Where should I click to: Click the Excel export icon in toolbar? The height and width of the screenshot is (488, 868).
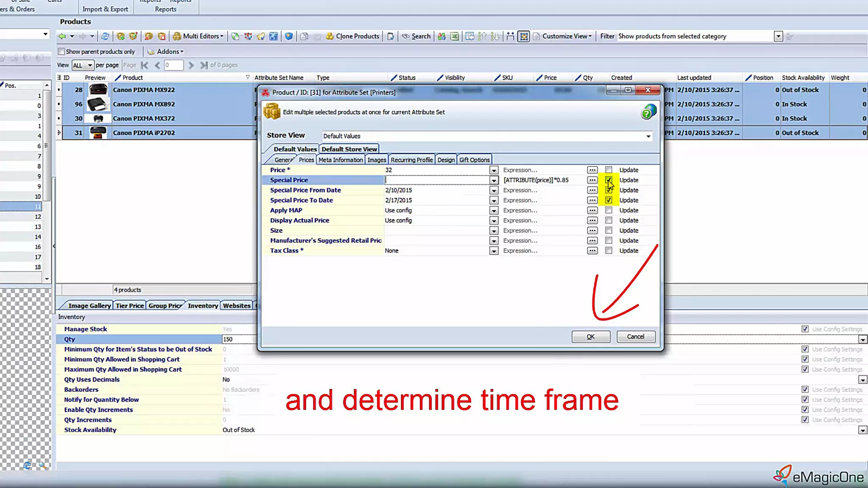point(454,36)
